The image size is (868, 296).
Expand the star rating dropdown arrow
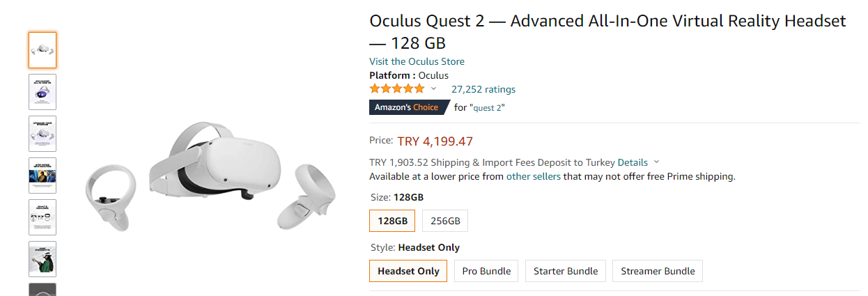click(433, 89)
